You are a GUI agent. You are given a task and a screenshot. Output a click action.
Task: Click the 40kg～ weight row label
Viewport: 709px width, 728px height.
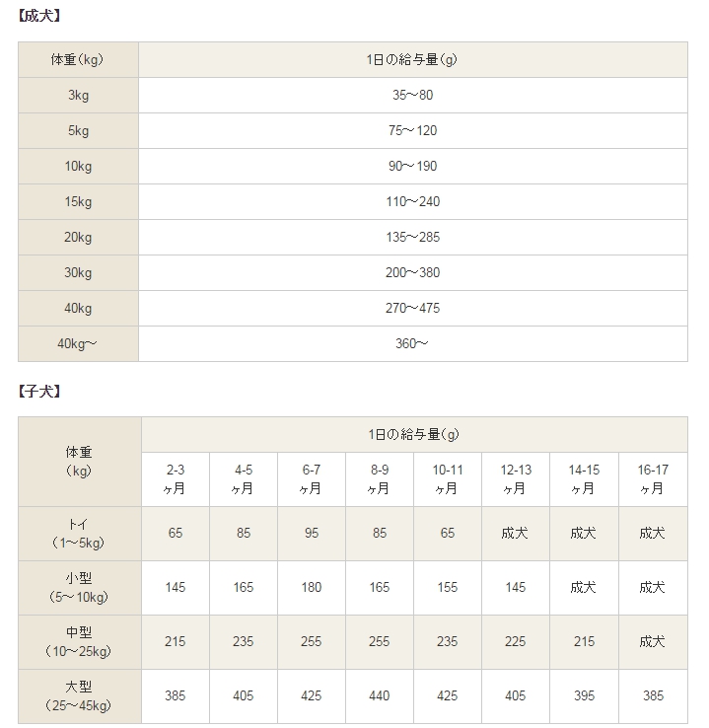[78, 344]
